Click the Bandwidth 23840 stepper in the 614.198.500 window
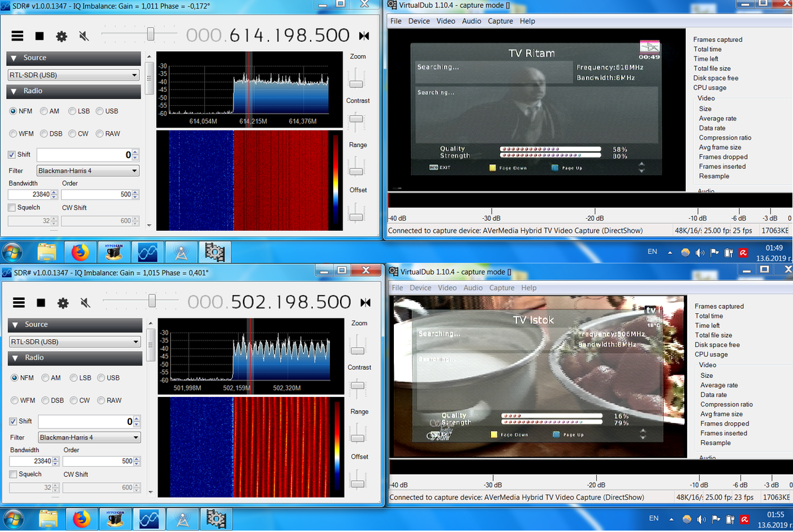Screen dimensions: 793x532 (54, 194)
